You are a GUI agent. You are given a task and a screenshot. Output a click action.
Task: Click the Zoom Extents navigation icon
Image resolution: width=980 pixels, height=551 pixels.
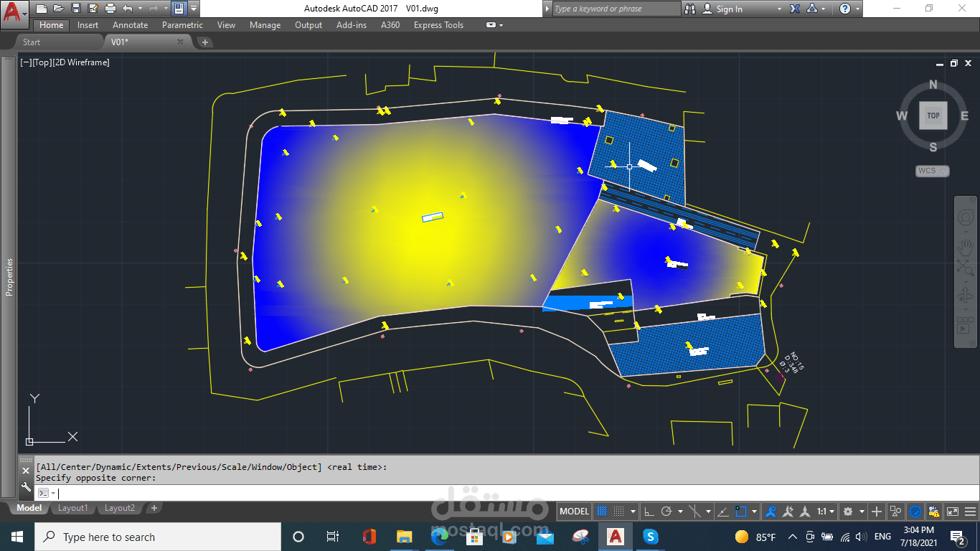point(966,270)
